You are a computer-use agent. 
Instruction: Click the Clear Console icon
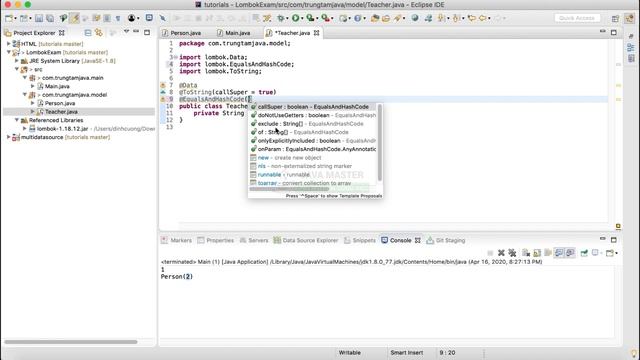[x=526, y=253]
